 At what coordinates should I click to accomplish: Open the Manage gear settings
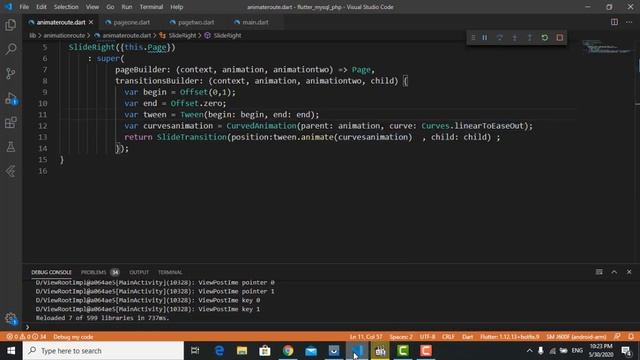coord(11,318)
